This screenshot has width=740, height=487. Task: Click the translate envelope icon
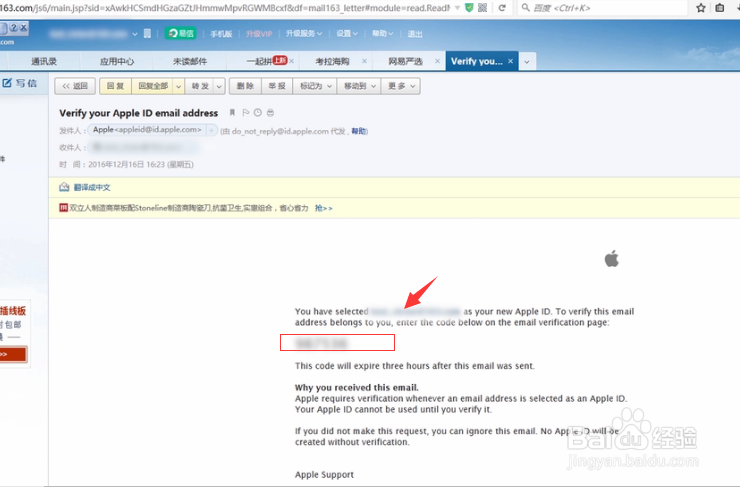[64, 187]
